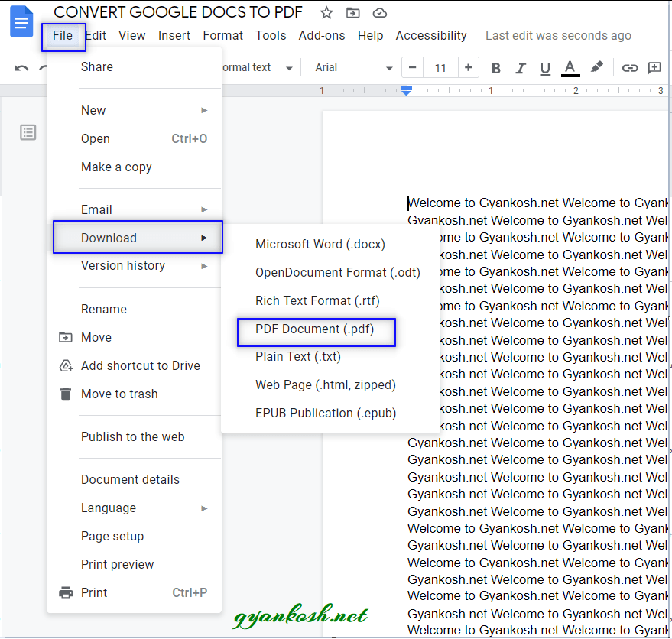
Task: Click Add shortcut to Drive icon
Action: (x=66, y=365)
